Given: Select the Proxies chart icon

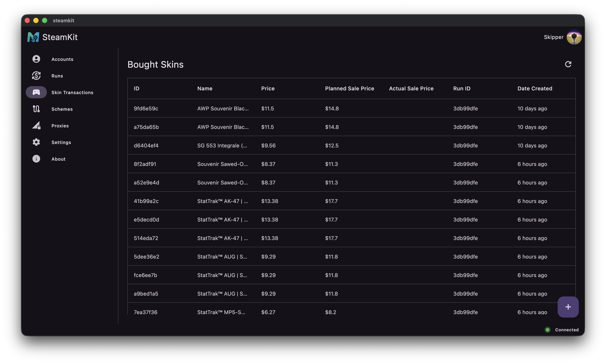Looking at the screenshot, I should tap(36, 125).
